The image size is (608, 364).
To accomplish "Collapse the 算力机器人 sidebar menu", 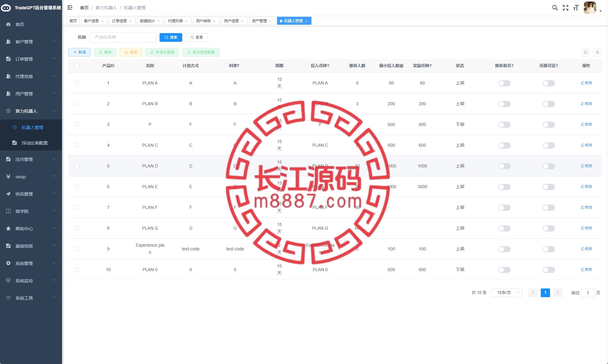I will coord(31,111).
